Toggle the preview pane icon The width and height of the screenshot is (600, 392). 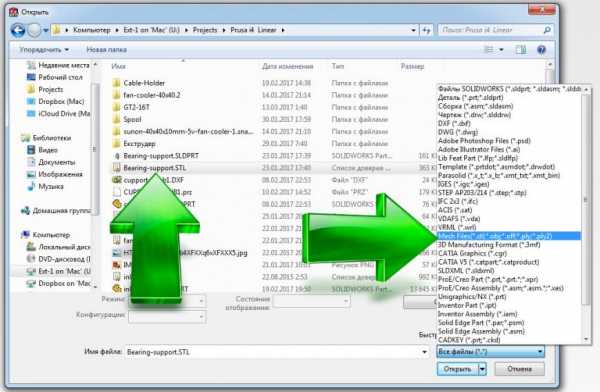pyautogui.click(x=521, y=50)
